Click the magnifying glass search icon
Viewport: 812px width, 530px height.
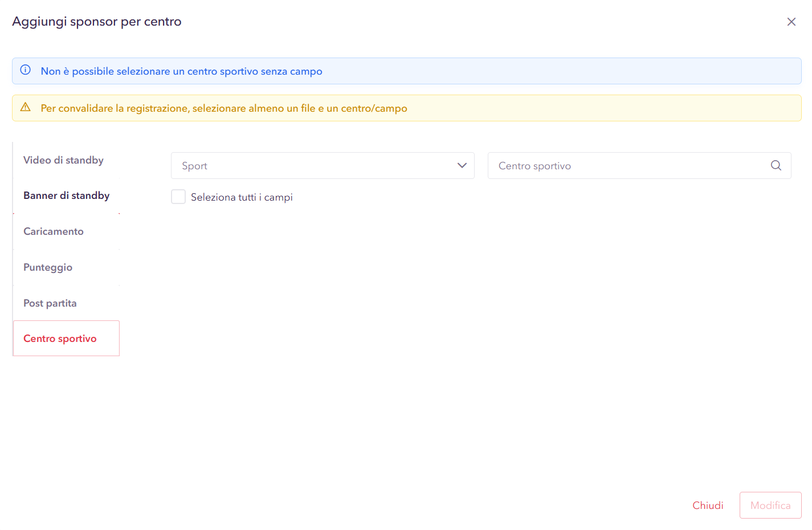pyautogui.click(x=776, y=165)
